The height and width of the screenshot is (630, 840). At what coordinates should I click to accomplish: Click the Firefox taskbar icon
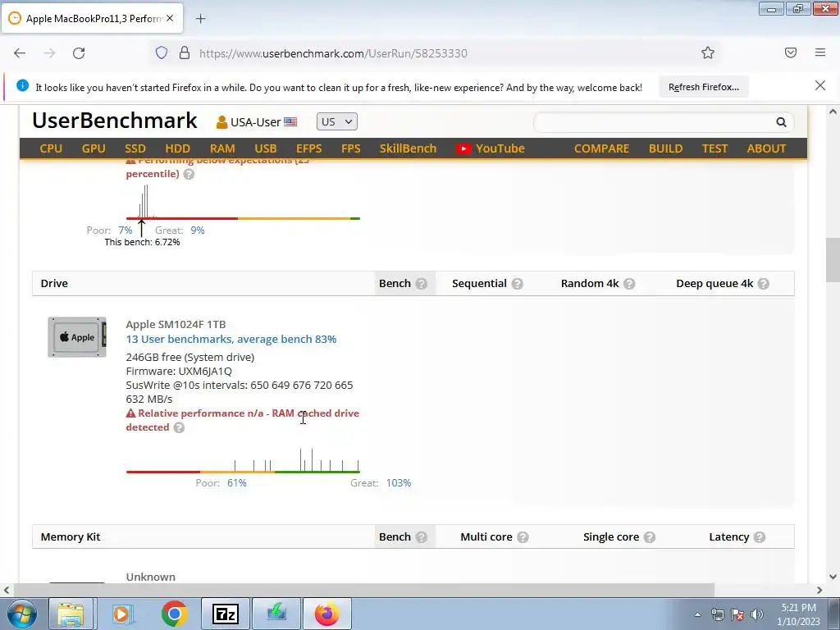pyautogui.click(x=327, y=614)
